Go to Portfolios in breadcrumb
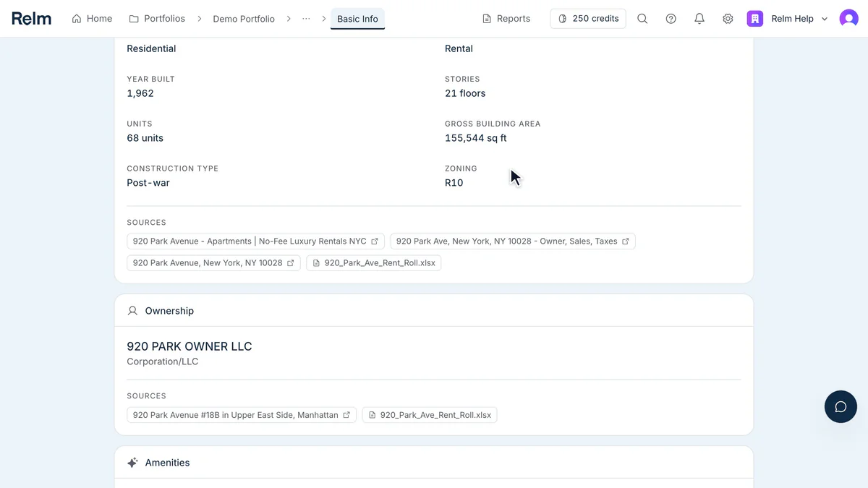 pos(157,19)
